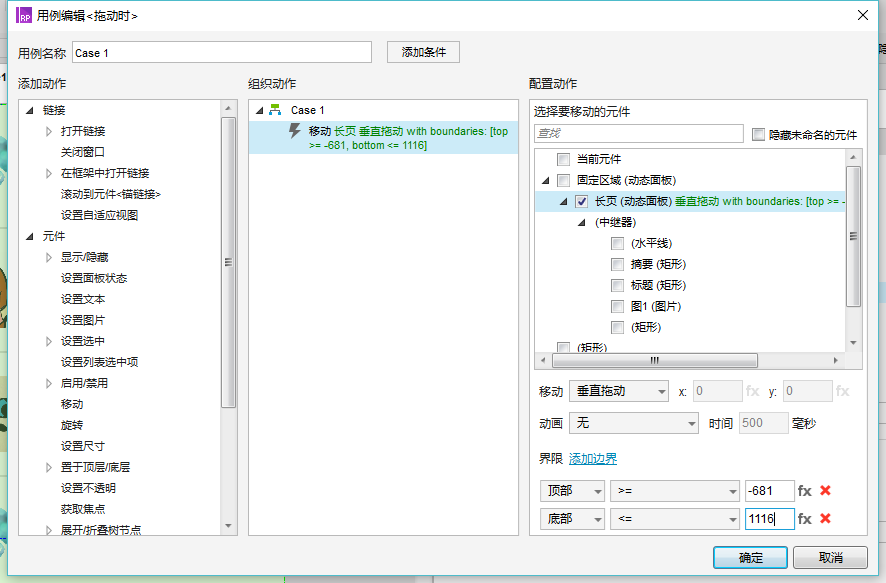Delete the 顶部 boundary with red X
This screenshot has width=886, height=583.
(x=826, y=490)
